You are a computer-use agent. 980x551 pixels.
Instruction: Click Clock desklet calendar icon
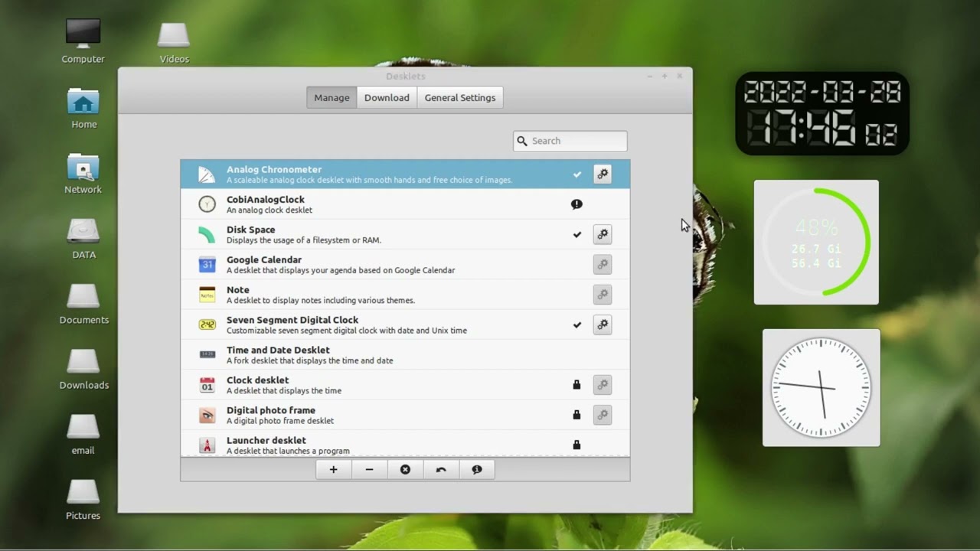pos(207,385)
